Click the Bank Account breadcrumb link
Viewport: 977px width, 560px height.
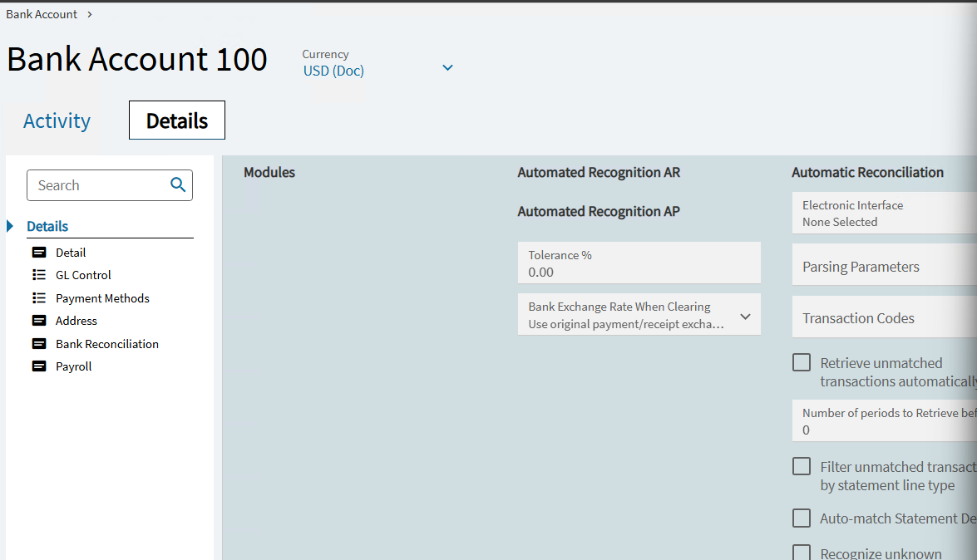(x=42, y=14)
